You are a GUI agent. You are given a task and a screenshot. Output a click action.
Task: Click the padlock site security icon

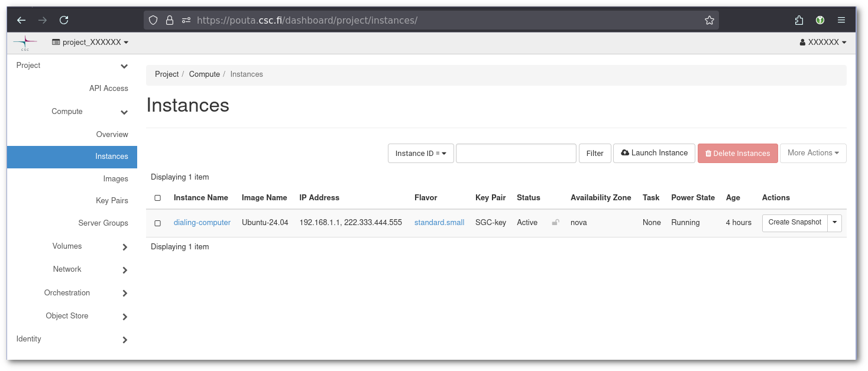(170, 20)
